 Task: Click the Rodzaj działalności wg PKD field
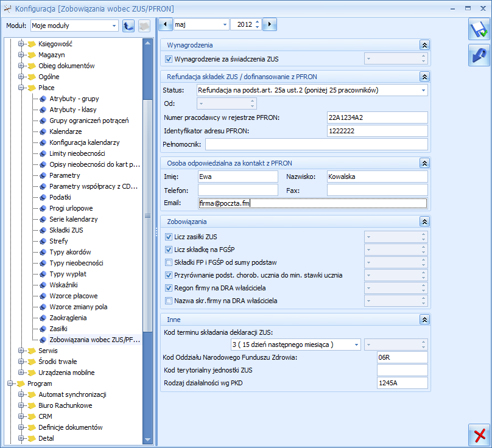(402, 383)
